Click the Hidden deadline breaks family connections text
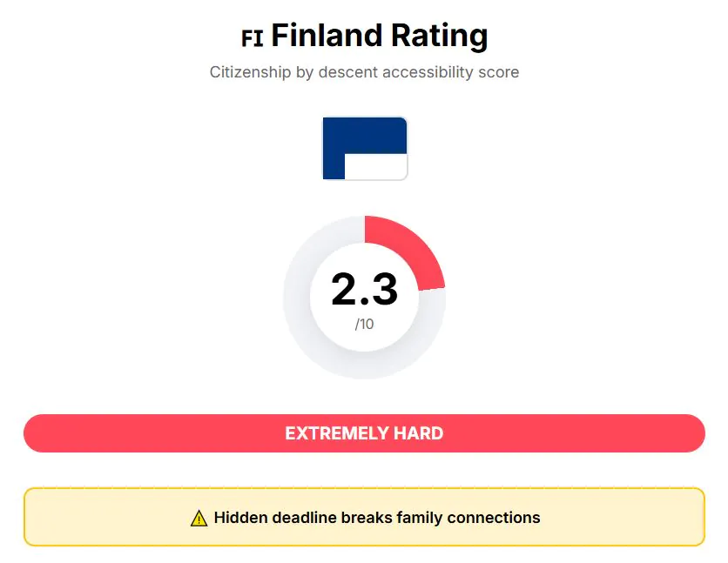 point(377,518)
